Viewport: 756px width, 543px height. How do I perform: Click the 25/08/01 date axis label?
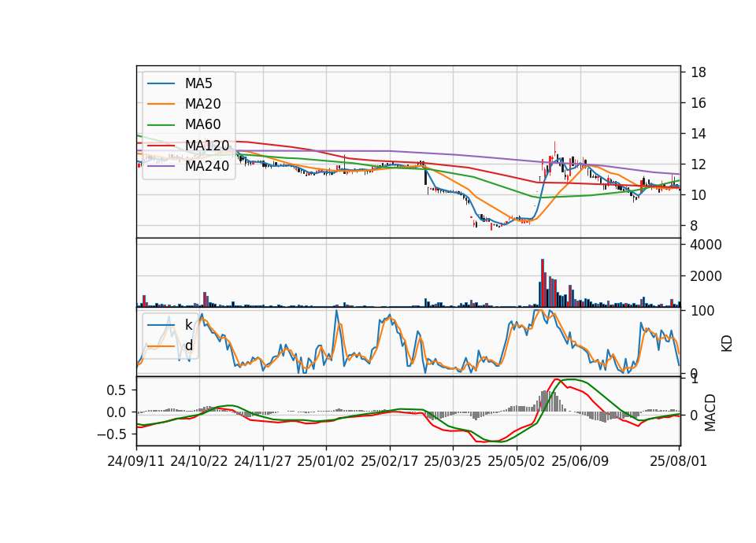[x=678, y=461]
